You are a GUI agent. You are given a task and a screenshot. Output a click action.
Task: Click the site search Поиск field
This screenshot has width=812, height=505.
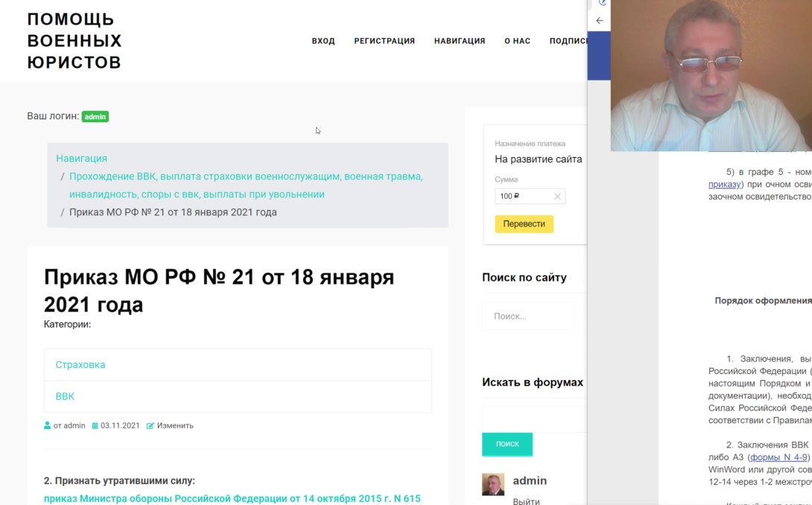click(527, 316)
